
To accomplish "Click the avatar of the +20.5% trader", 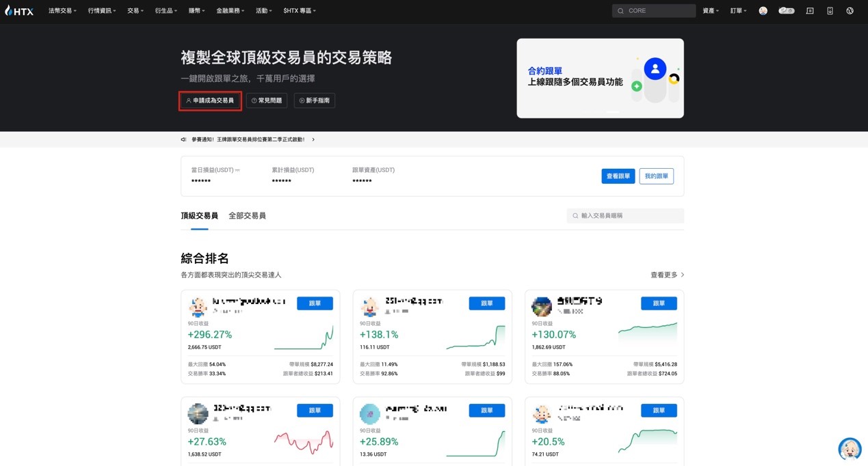I will point(542,413).
